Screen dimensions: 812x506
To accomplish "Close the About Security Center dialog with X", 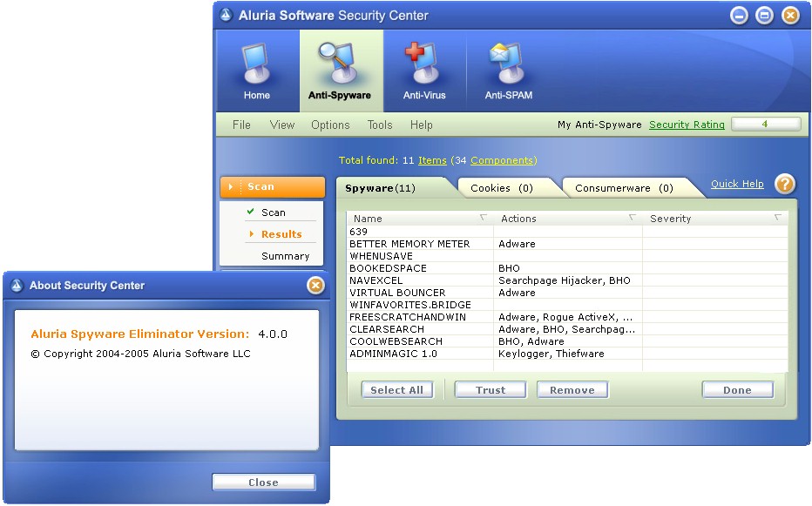I will point(315,285).
